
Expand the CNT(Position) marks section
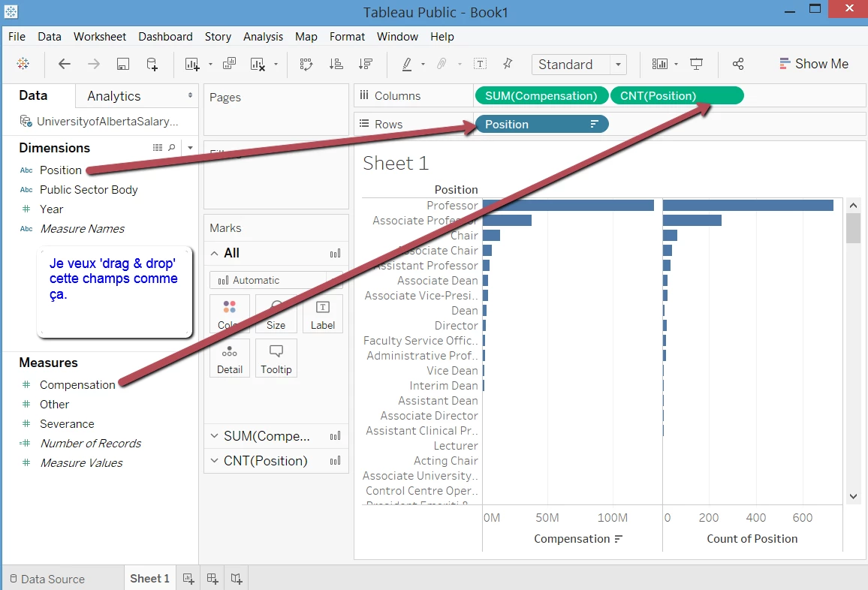215,460
